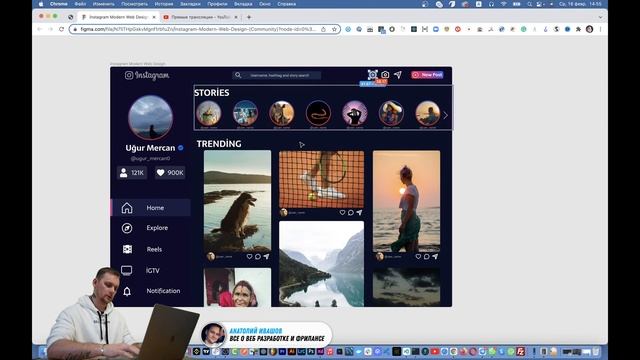Click the share icon under the dog photo
The image size is (640, 360).
267,257
